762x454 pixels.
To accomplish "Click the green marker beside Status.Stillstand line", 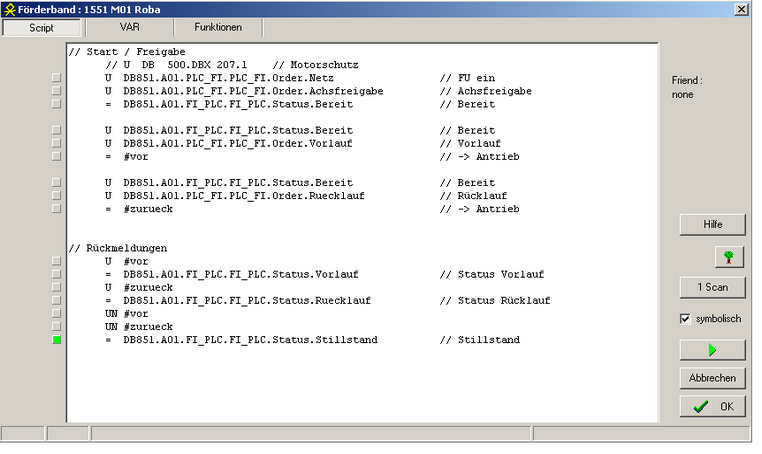I will click(57, 340).
